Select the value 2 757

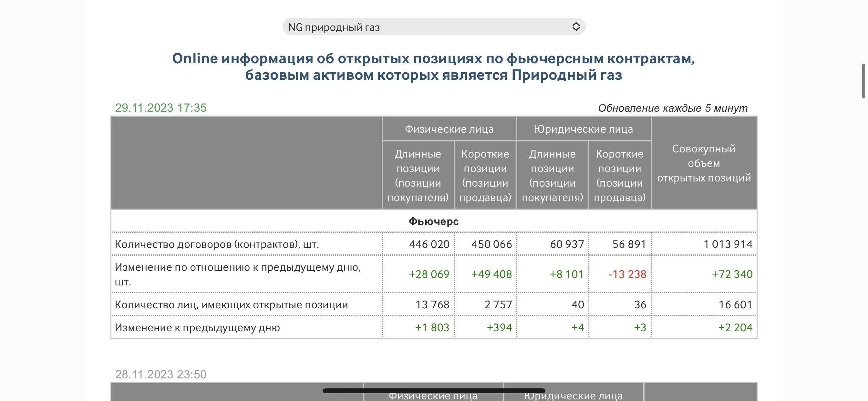pyautogui.click(x=498, y=305)
